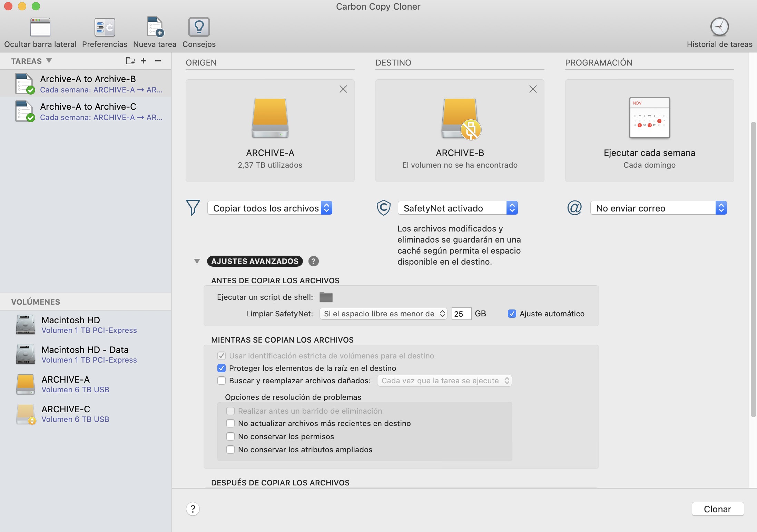
Task: Click the Clonar button
Action: click(x=718, y=509)
